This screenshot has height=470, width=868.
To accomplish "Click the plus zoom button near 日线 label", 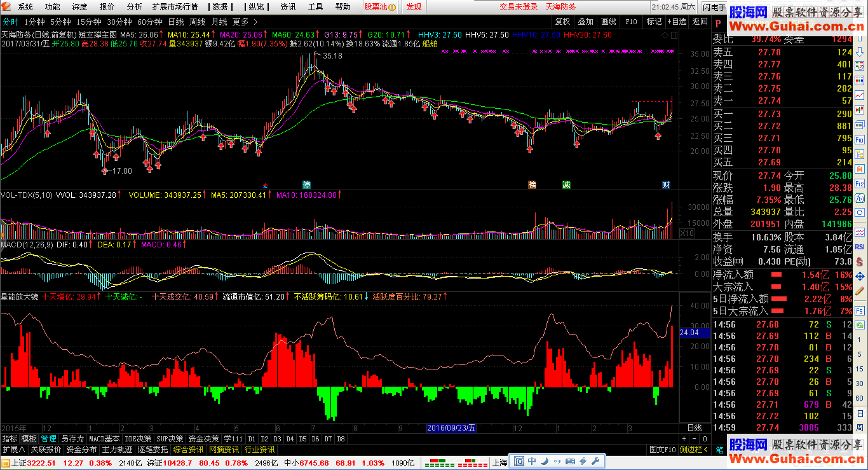I will tap(684, 439).
